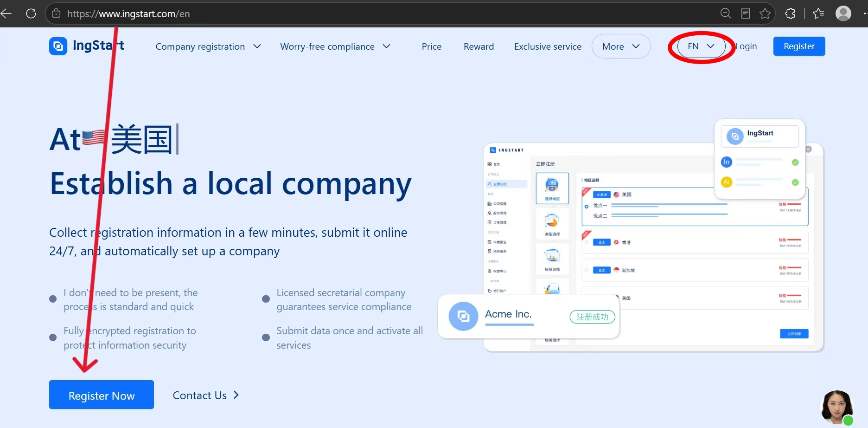Open the reader view icon
The image size is (868, 428).
pos(746,13)
